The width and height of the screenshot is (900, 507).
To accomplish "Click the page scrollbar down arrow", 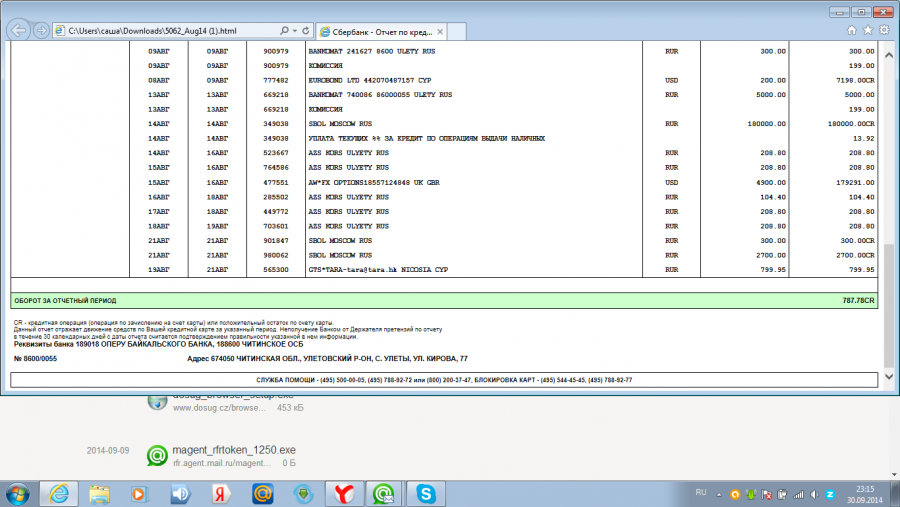I will click(889, 377).
